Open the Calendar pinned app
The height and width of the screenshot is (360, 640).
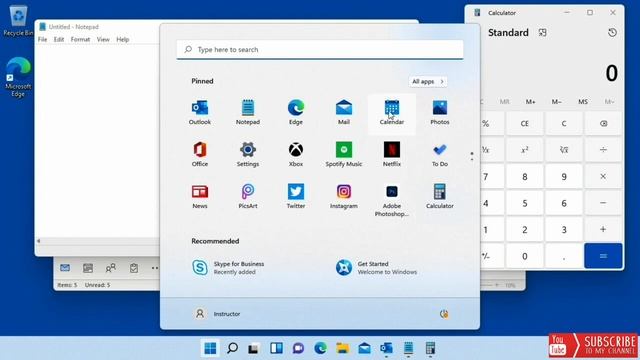click(x=391, y=113)
